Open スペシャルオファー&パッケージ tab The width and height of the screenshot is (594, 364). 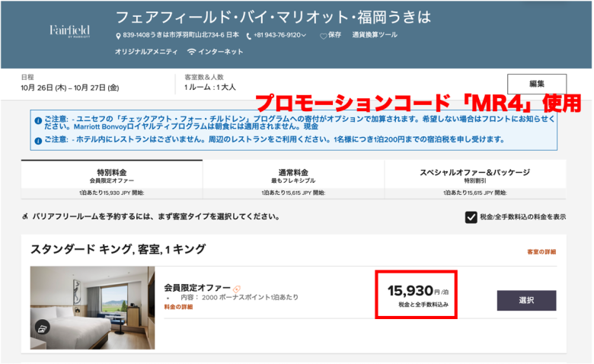click(x=475, y=179)
